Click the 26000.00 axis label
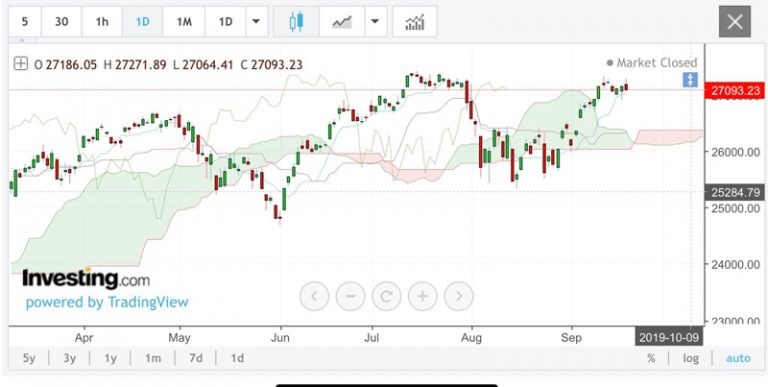 (735, 152)
